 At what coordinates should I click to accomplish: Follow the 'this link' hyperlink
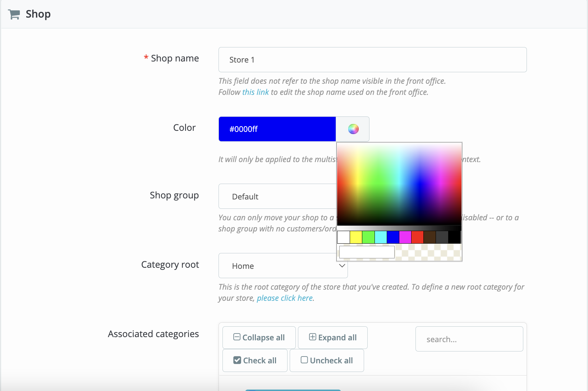pos(256,92)
